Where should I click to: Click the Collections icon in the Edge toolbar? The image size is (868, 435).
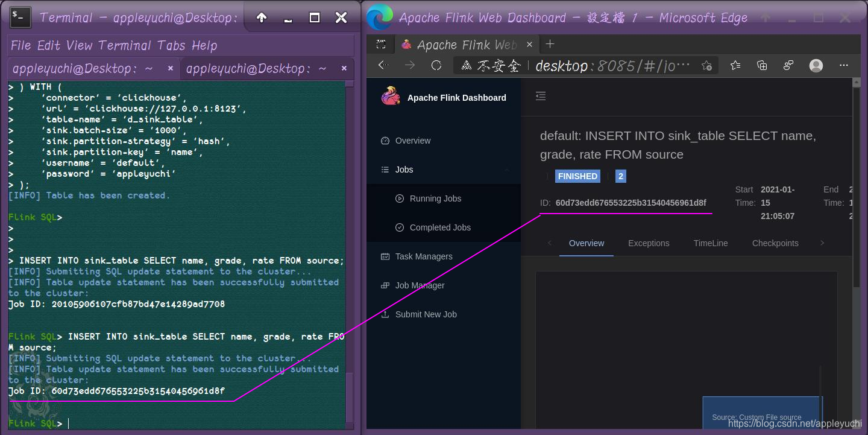click(762, 65)
